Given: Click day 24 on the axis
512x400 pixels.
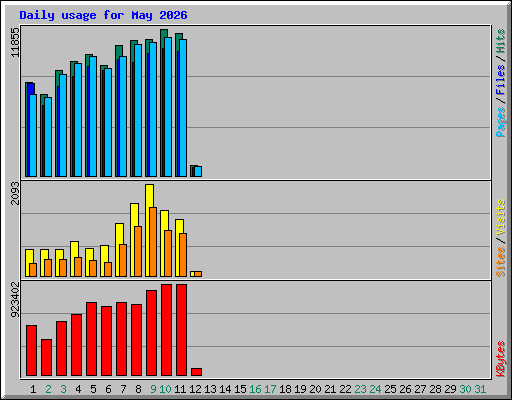Looking at the screenshot, I should coord(375,389).
